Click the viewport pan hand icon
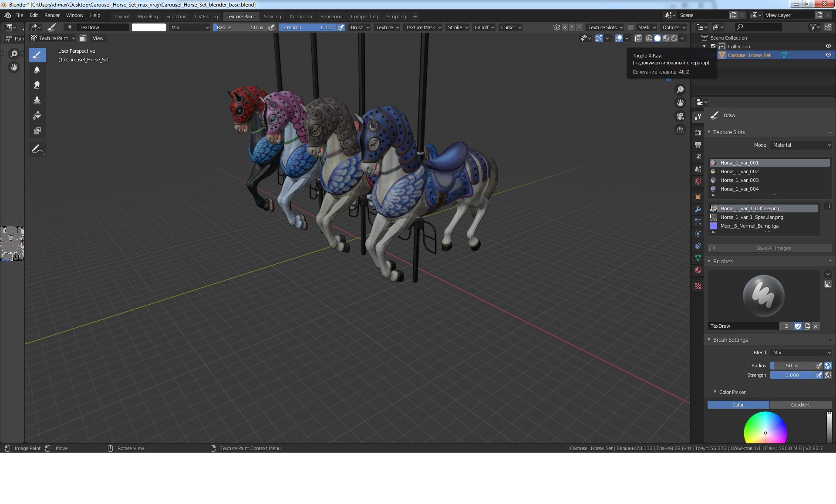Screen dimensions: 836x504 click(680, 103)
